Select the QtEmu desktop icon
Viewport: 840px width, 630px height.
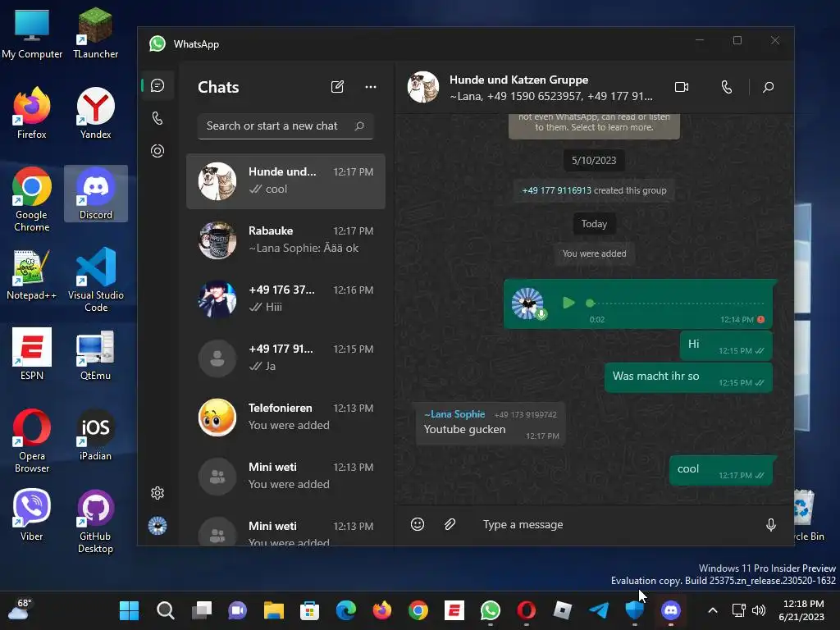point(96,354)
